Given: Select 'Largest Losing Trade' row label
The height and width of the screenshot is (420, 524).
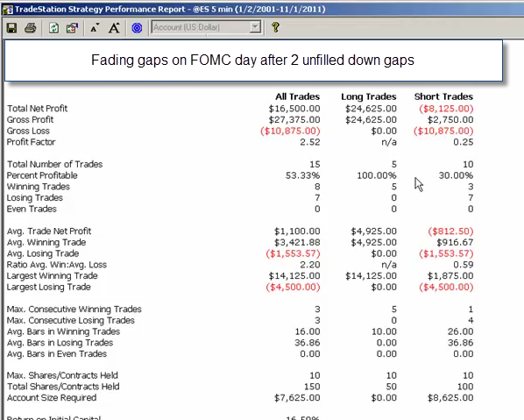Looking at the screenshot, I should tap(49, 287).
